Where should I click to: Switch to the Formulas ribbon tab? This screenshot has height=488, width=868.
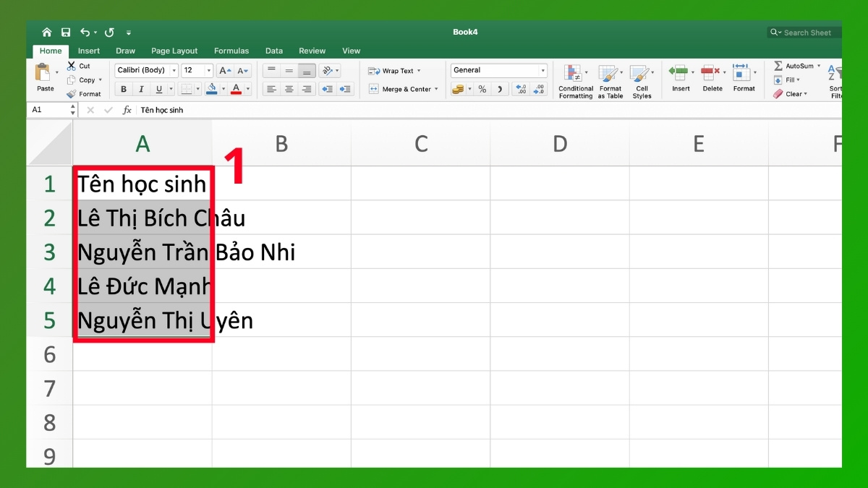pos(231,51)
